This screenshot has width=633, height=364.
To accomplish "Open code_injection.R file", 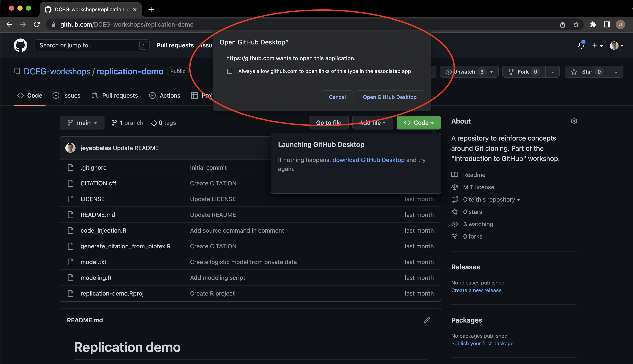I will coord(103,230).
